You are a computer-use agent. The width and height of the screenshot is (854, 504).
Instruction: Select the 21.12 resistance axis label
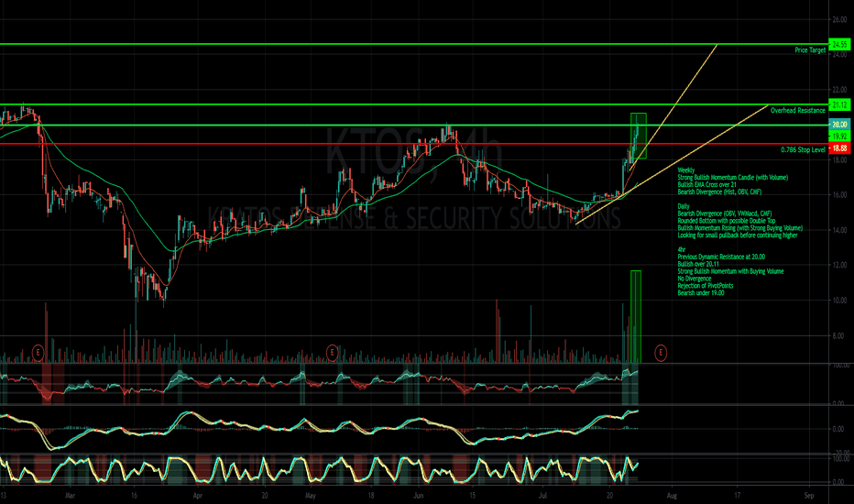click(x=839, y=104)
